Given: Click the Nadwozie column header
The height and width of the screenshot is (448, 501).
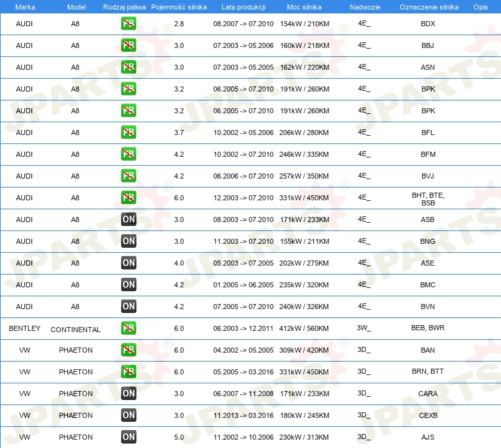Looking at the screenshot, I should point(365,7).
